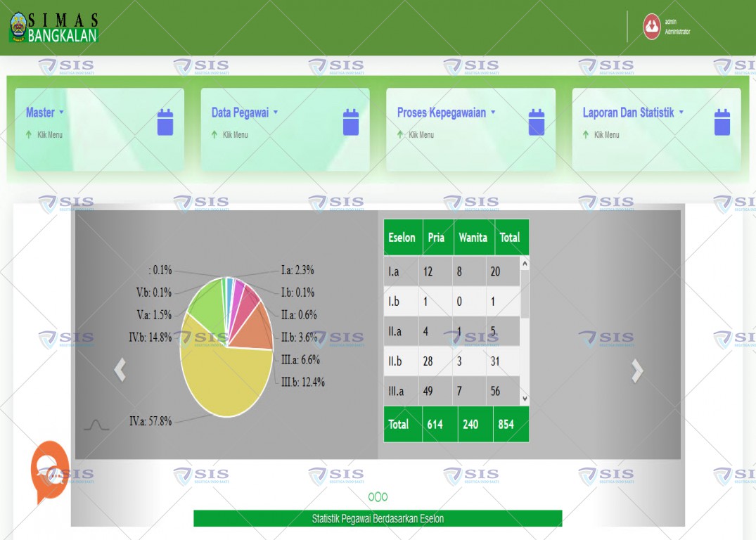Open the admin user avatar icon
Image resolution: width=756 pixels, height=540 pixels.
tap(651, 27)
